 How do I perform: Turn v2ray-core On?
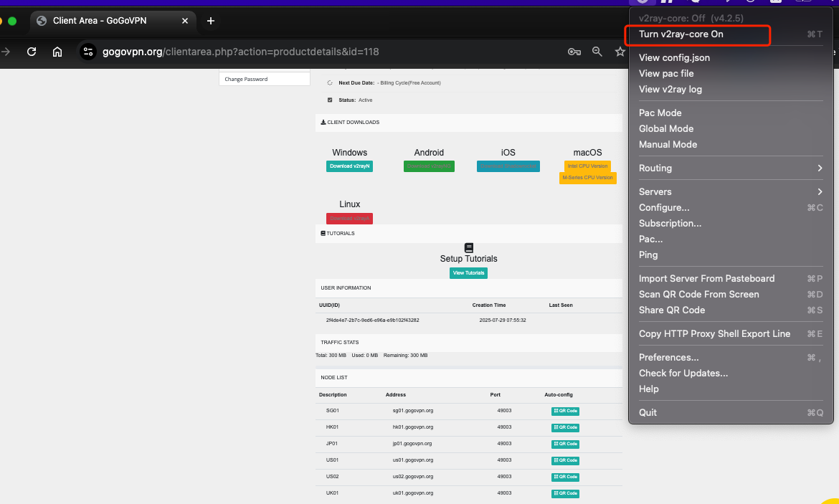point(731,34)
